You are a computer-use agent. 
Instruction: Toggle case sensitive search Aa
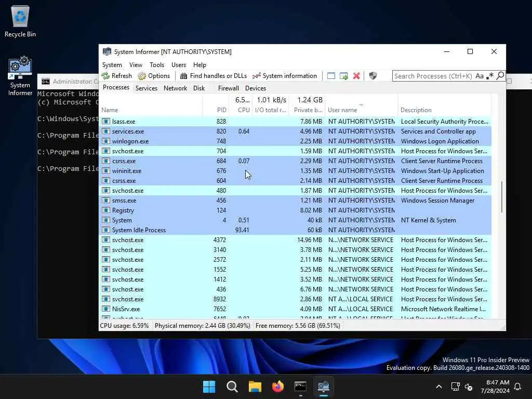[480, 76]
